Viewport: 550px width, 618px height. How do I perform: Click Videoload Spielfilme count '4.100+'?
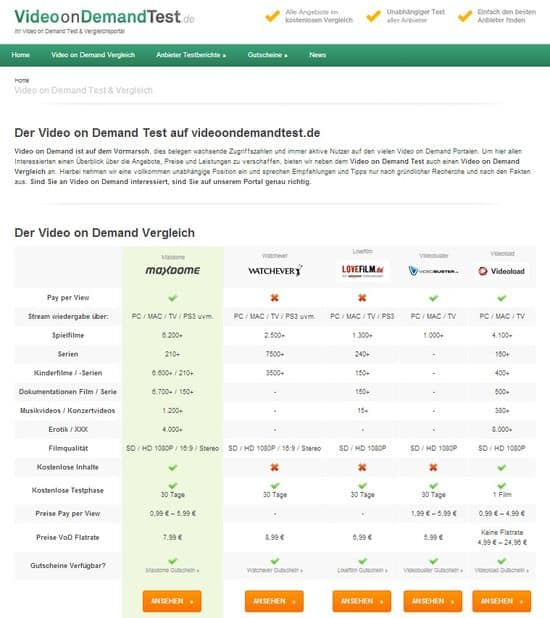click(x=502, y=335)
